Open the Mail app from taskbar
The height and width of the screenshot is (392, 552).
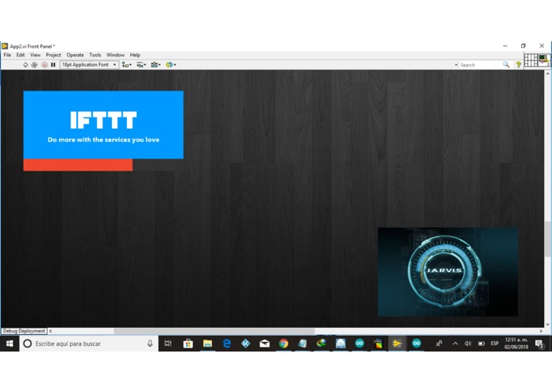(x=264, y=344)
